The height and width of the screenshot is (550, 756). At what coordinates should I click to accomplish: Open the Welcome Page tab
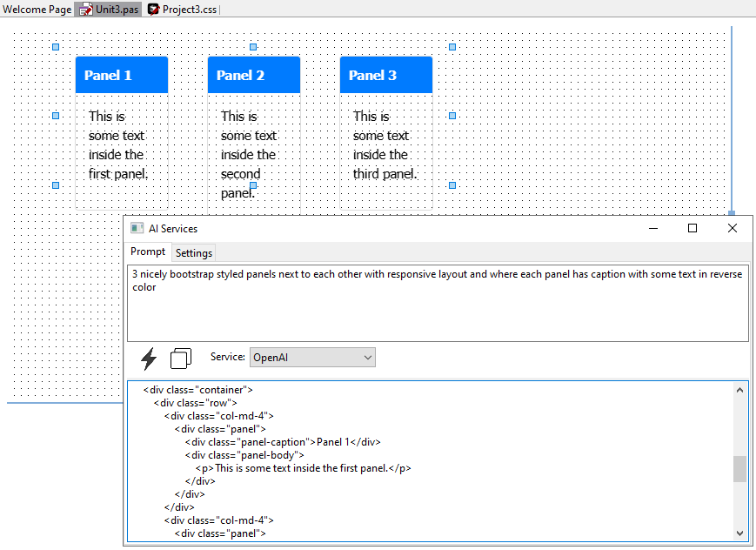coord(37,10)
